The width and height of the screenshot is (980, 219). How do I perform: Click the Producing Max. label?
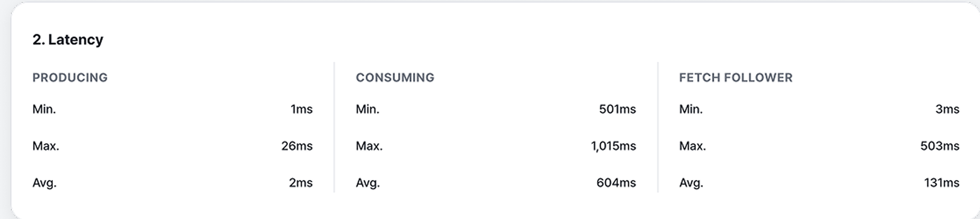[46, 146]
